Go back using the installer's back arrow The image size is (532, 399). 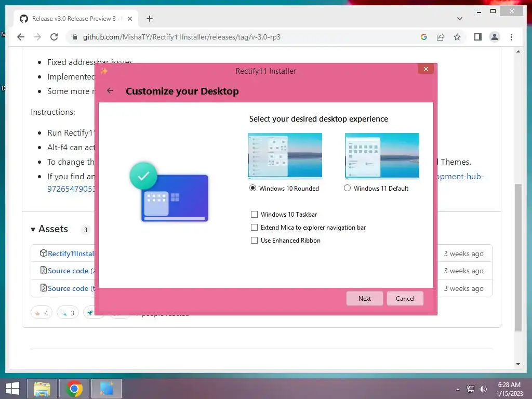[x=110, y=90]
